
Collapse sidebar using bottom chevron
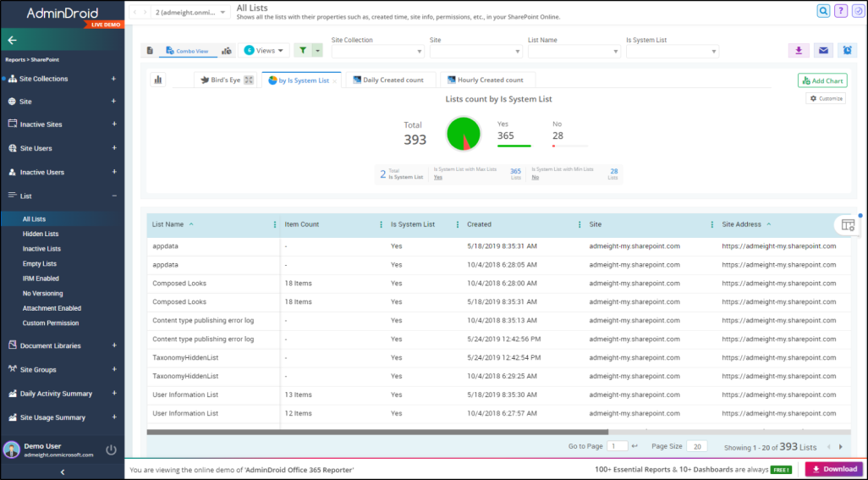coord(63,472)
